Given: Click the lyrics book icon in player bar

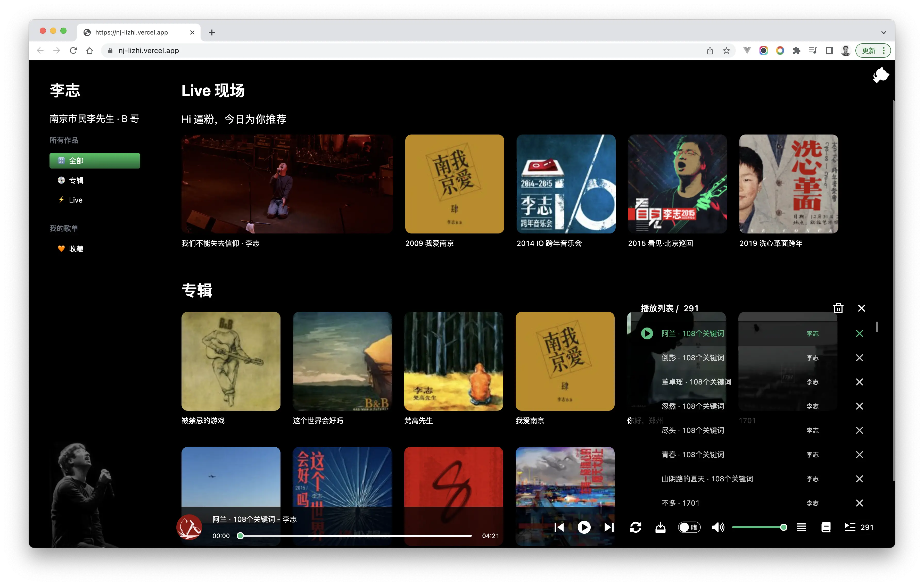Looking at the screenshot, I should pos(826,527).
